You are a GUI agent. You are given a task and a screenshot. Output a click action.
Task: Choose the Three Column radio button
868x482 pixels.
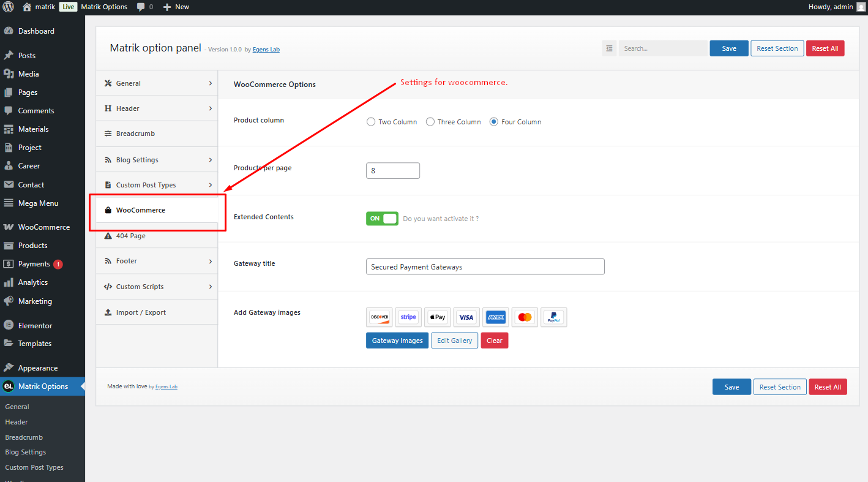click(x=430, y=122)
